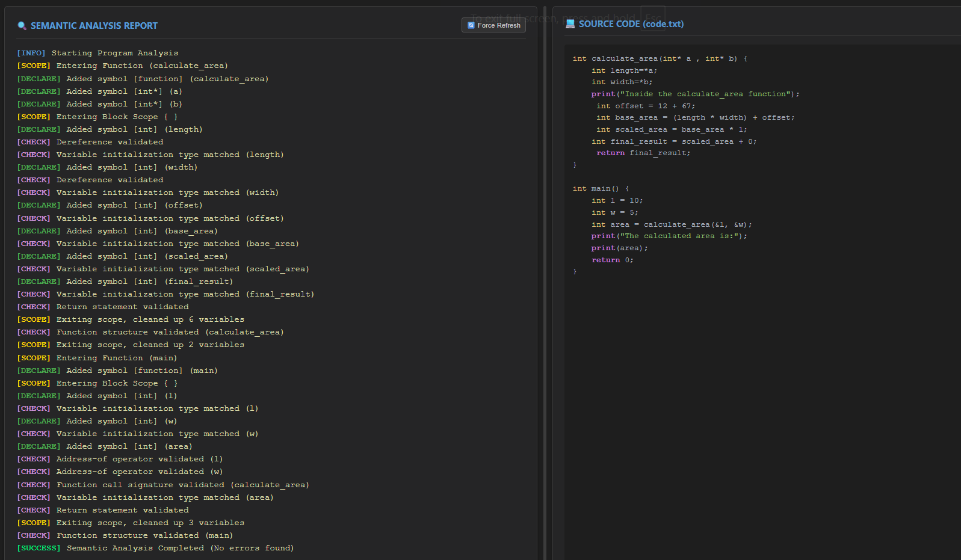961x560 pixels.
Task: Click Exiting scope, cleaned up 6 variables
Action: tap(131, 319)
